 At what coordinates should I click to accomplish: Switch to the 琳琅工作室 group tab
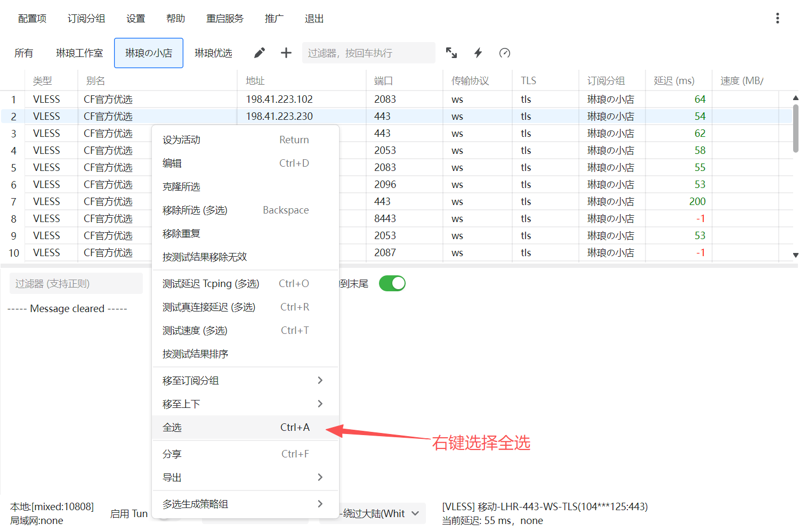79,53
